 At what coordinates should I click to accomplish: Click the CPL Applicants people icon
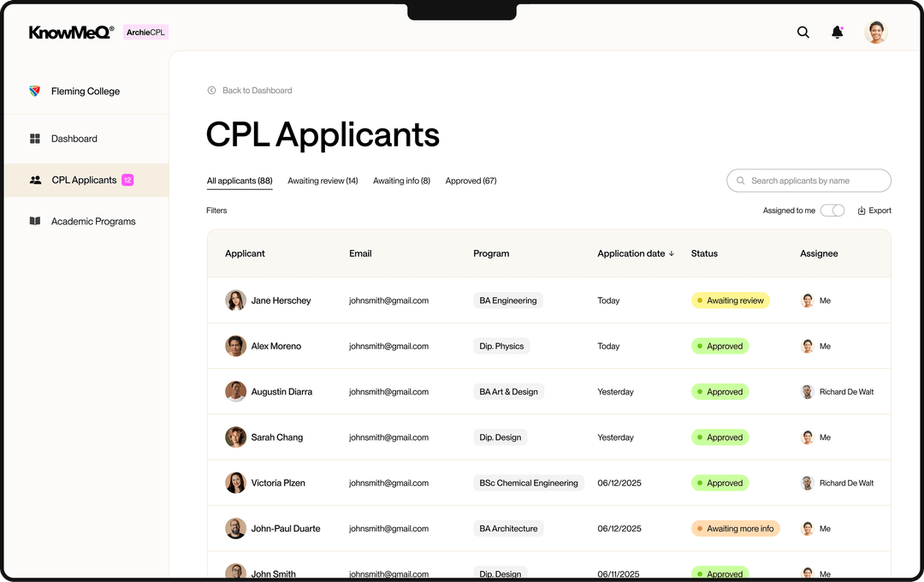[34, 180]
